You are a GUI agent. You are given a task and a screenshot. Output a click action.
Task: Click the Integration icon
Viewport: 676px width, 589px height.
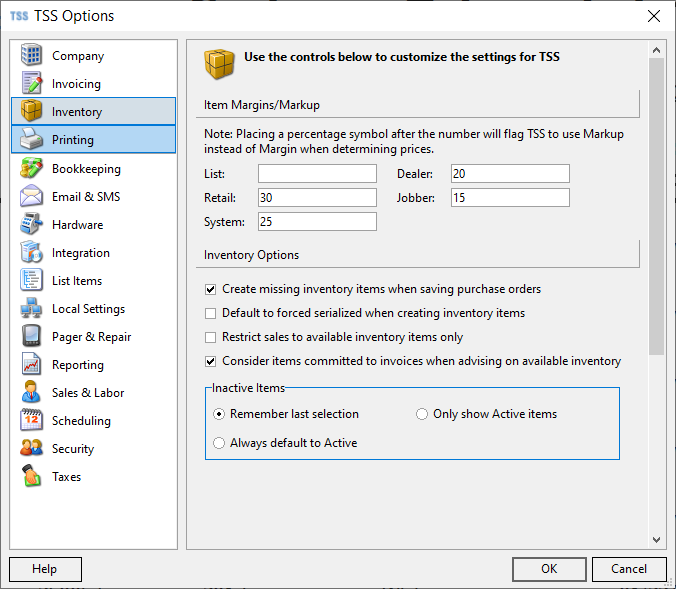click(x=31, y=252)
